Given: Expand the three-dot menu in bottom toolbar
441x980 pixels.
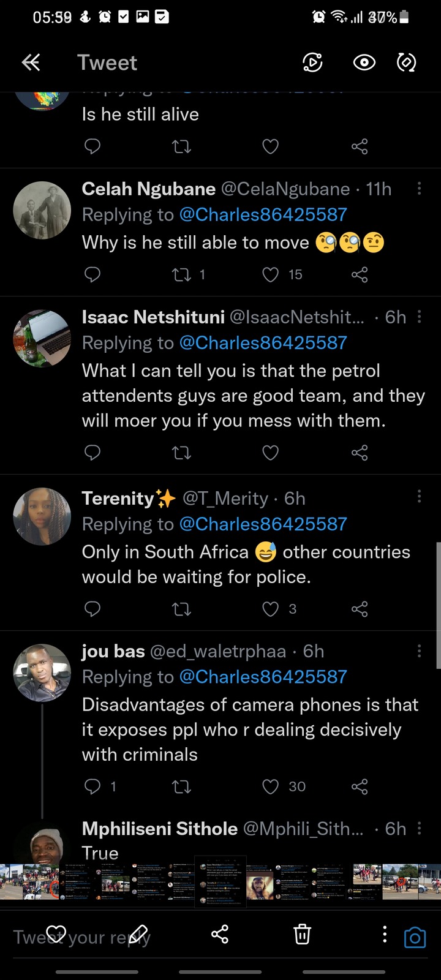Looking at the screenshot, I should coord(385,935).
